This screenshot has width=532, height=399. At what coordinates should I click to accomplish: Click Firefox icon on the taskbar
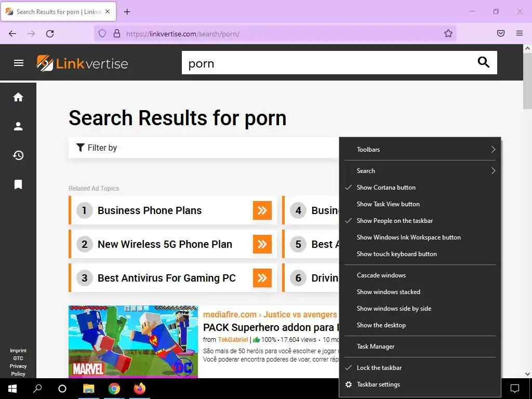(x=139, y=389)
